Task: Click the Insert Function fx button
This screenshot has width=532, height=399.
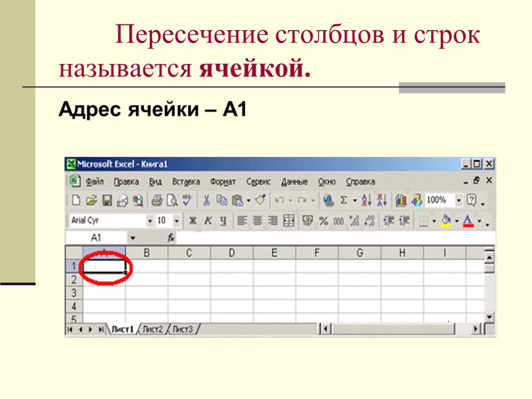Action: tap(171, 238)
